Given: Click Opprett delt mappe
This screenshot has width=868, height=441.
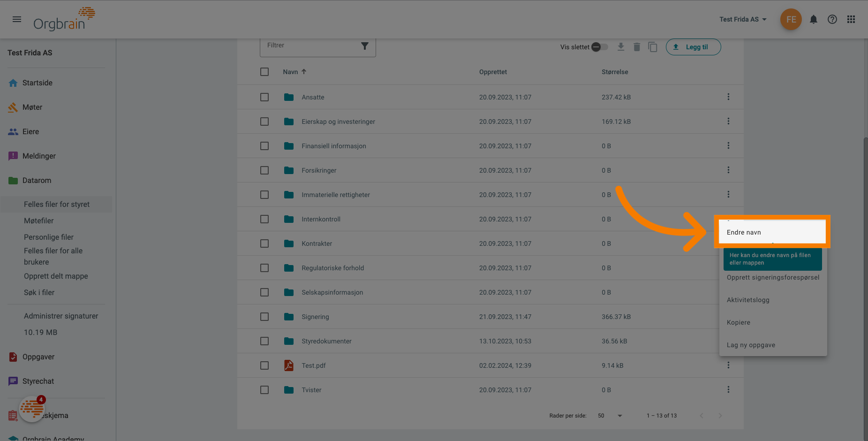Looking at the screenshot, I should [56, 276].
